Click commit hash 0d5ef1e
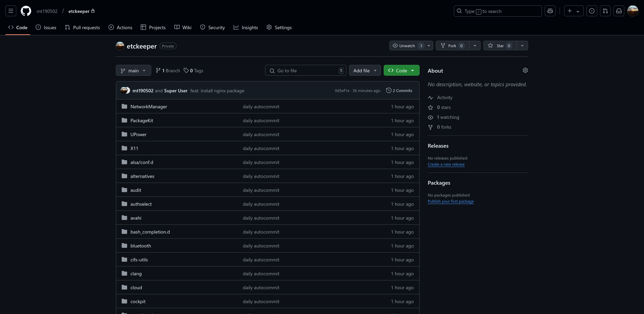The height and width of the screenshot is (314, 644). click(342, 91)
